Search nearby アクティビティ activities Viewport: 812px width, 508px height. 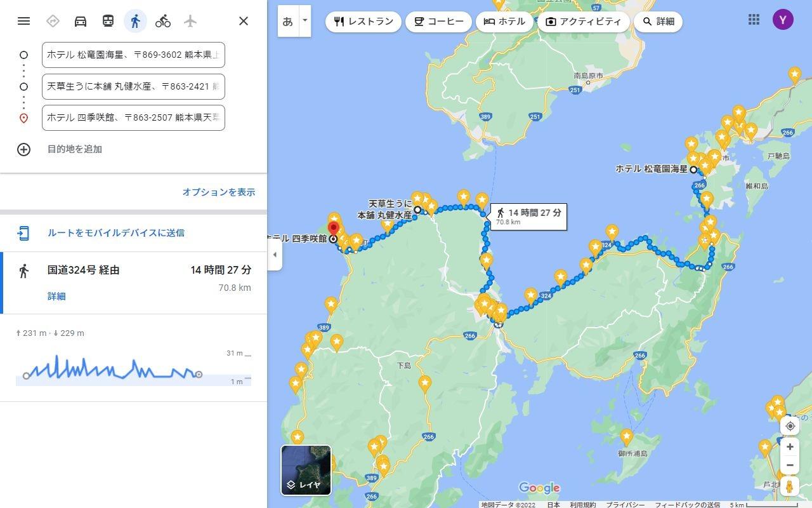[x=583, y=22]
